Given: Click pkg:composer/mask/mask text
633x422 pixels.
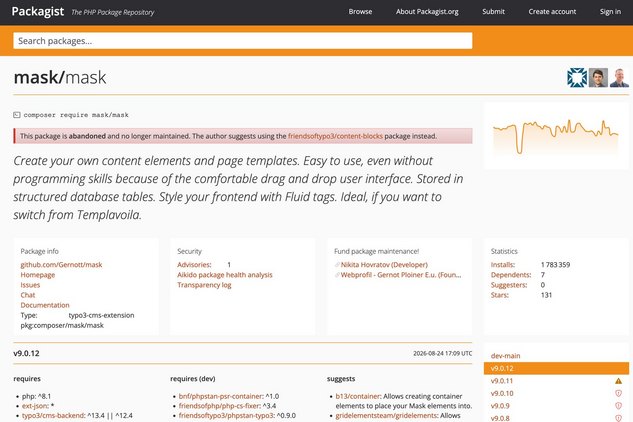Looking at the screenshot, I should click(62, 325).
